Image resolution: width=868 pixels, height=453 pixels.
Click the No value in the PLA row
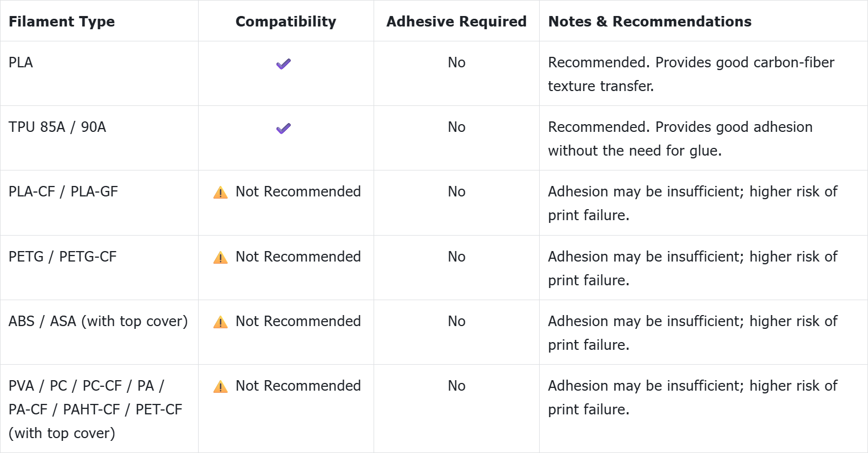456,62
